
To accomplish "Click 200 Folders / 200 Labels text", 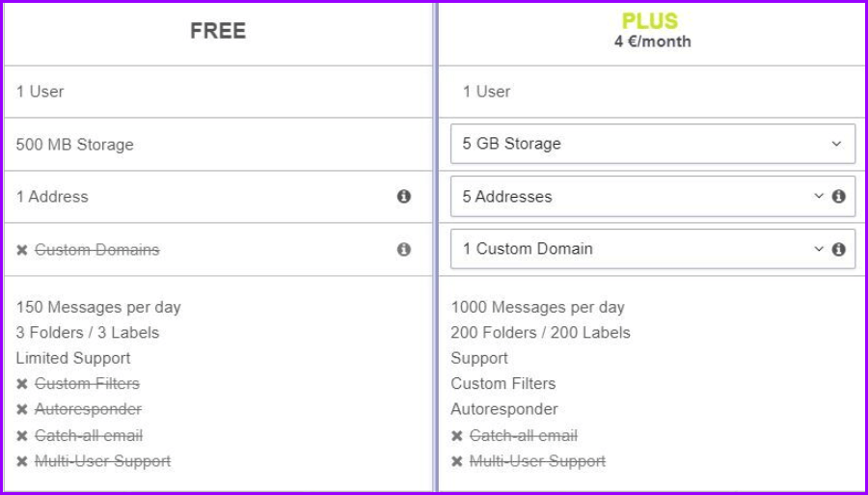I will (x=540, y=333).
